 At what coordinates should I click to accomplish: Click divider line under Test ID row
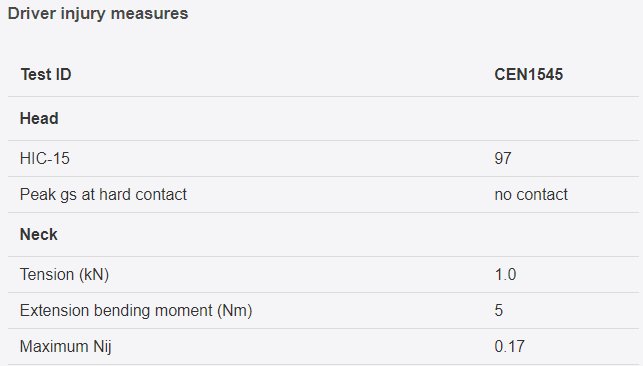(x=323, y=97)
